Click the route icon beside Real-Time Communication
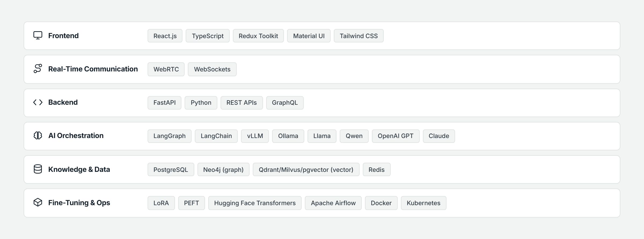Image resolution: width=644 pixels, height=239 pixels. 38,68
